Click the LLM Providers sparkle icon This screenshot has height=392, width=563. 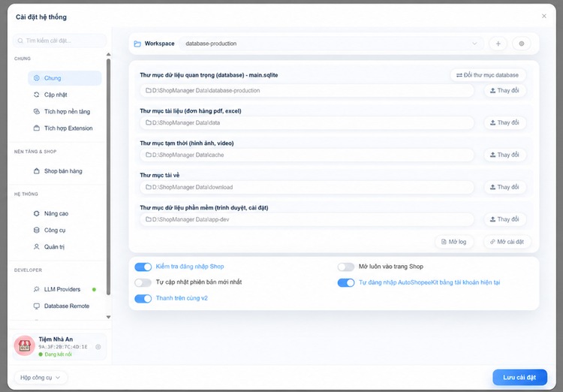pos(36,289)
